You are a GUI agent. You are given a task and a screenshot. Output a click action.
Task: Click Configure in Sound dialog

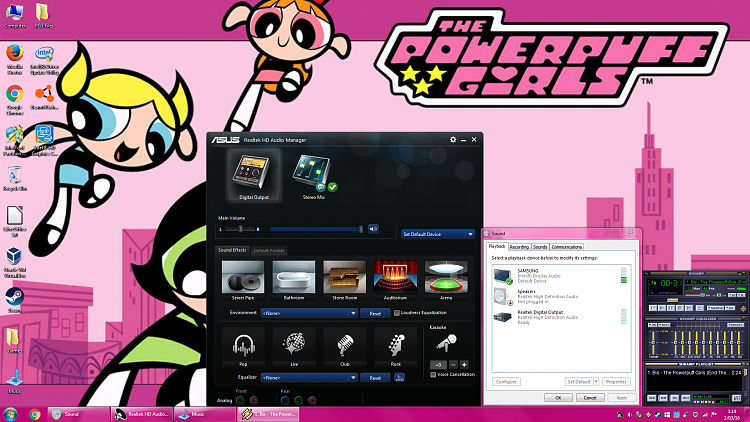point(506,382)
